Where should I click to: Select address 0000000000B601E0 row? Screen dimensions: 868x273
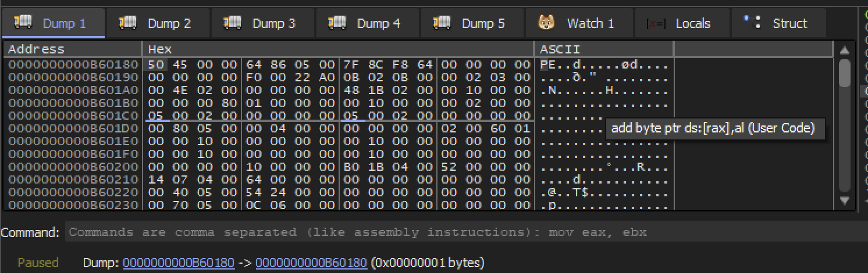pyautogui.click(x=73, y=141)
